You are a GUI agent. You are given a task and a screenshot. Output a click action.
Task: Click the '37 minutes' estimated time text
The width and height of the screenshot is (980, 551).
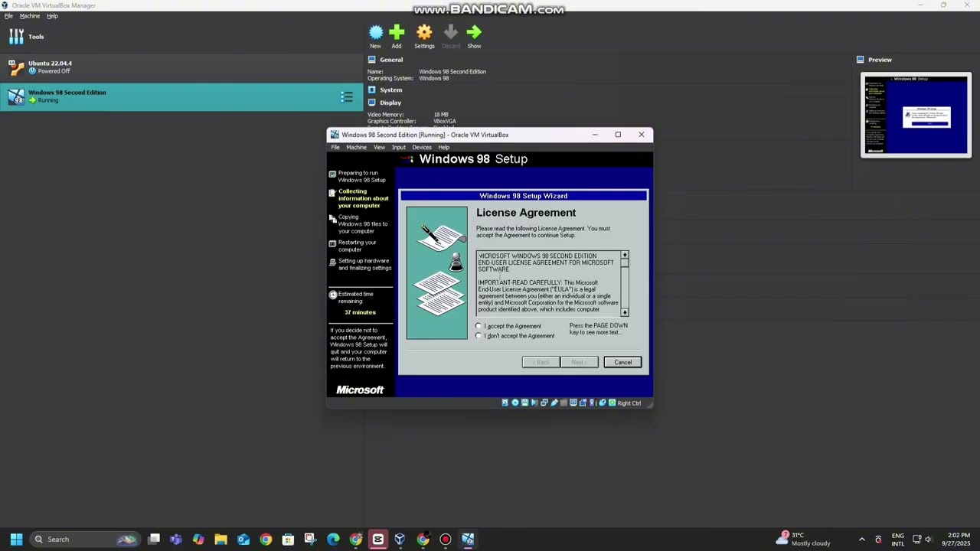click(x=360, y=312)
